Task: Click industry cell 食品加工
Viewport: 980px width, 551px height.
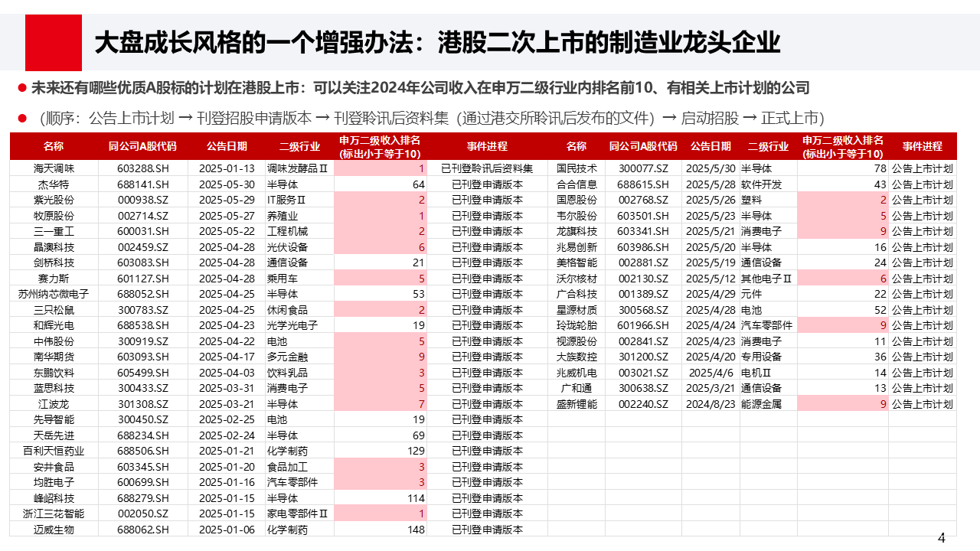Action: click(x=287, y=467)
